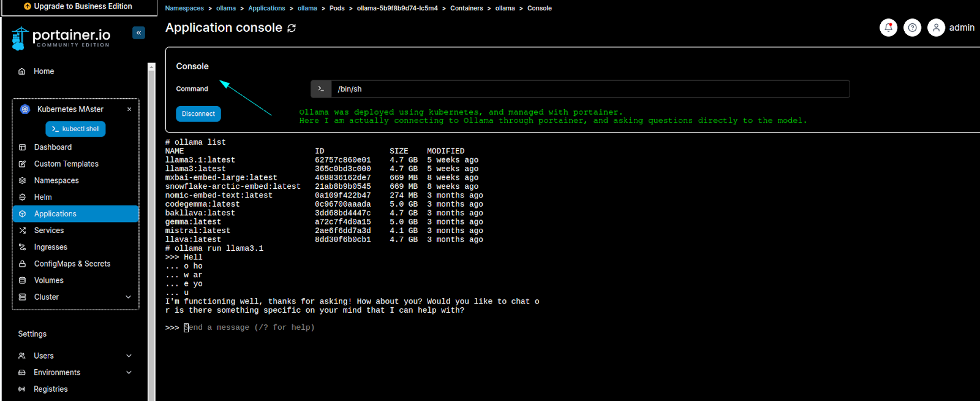Close the Kubernetes MAster environment panel
The width and height of the screenshot is (980, 401).
click(x=129, y=109)
